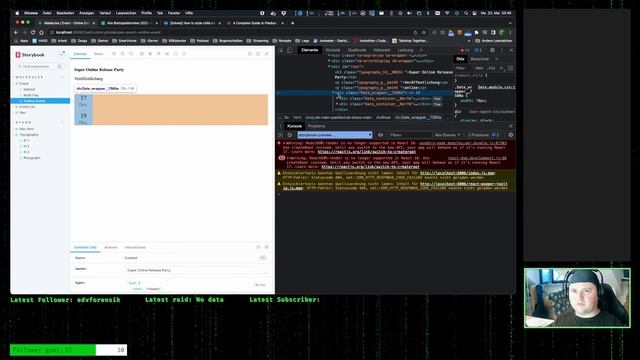The image size is (640, 360).
Task: Select the H 2 story
Action: pyautogui.click(x=26, y=146)
